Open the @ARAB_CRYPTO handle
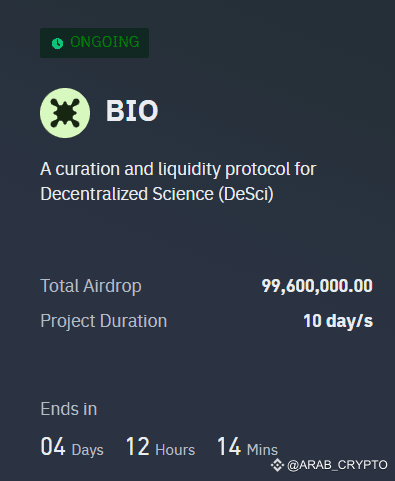 337,465
